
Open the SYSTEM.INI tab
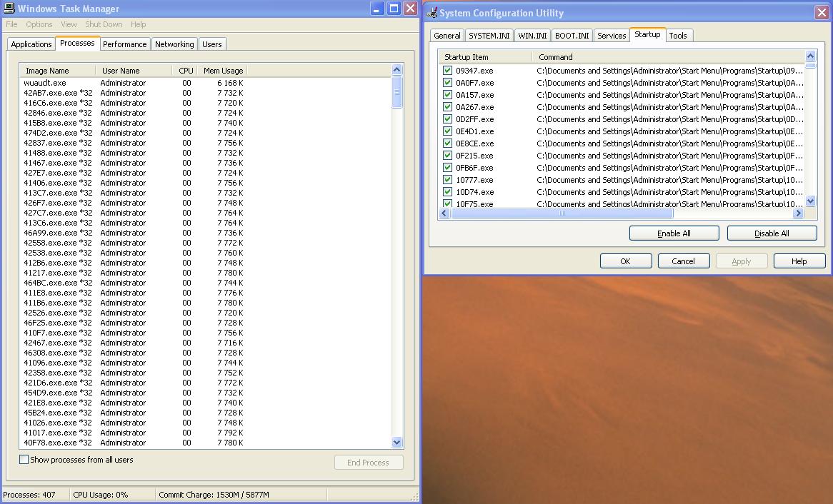point(489,36)
